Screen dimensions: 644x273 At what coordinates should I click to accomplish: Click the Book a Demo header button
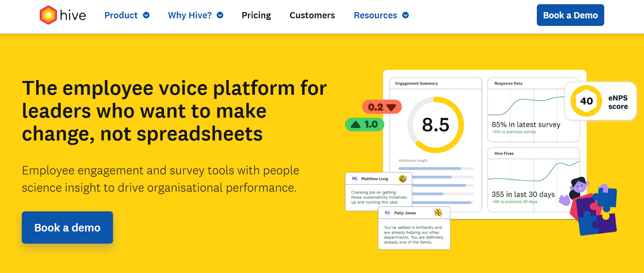pos(570,15)
